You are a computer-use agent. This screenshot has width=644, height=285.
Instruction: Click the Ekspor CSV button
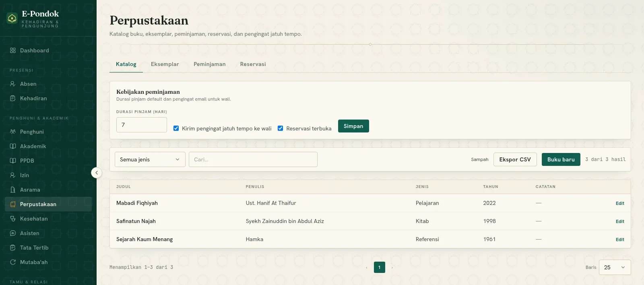click(x=515, y=159)
